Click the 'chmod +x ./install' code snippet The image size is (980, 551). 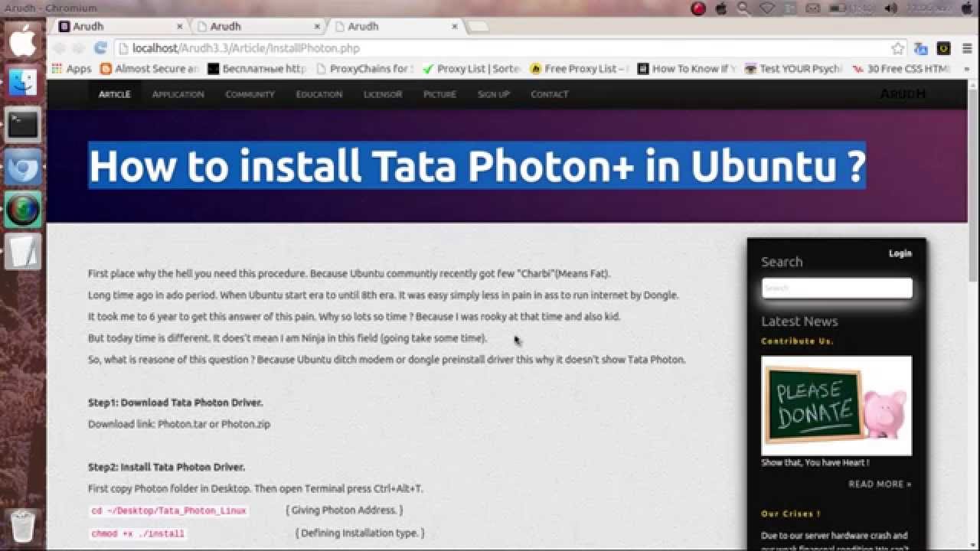coord(138,533)
